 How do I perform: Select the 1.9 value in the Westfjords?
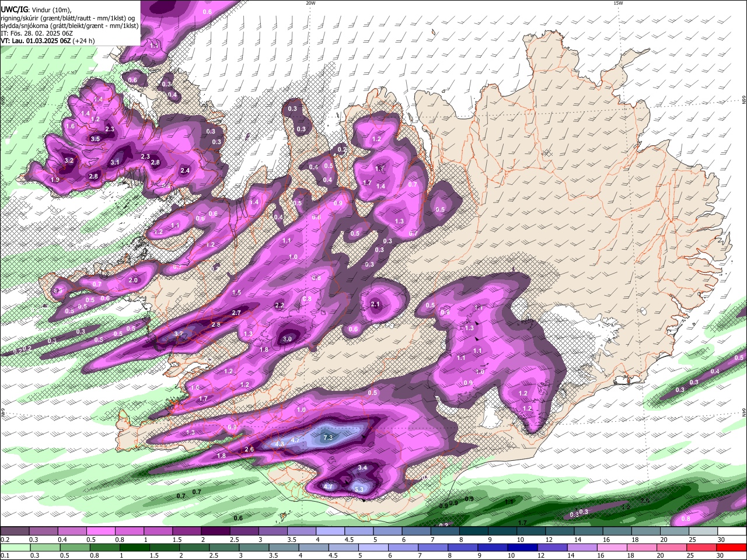point(55,180)
